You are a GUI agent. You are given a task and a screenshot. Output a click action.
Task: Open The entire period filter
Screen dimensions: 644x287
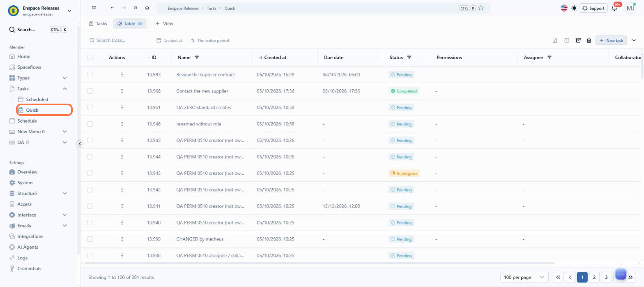(x=210, y=41)
